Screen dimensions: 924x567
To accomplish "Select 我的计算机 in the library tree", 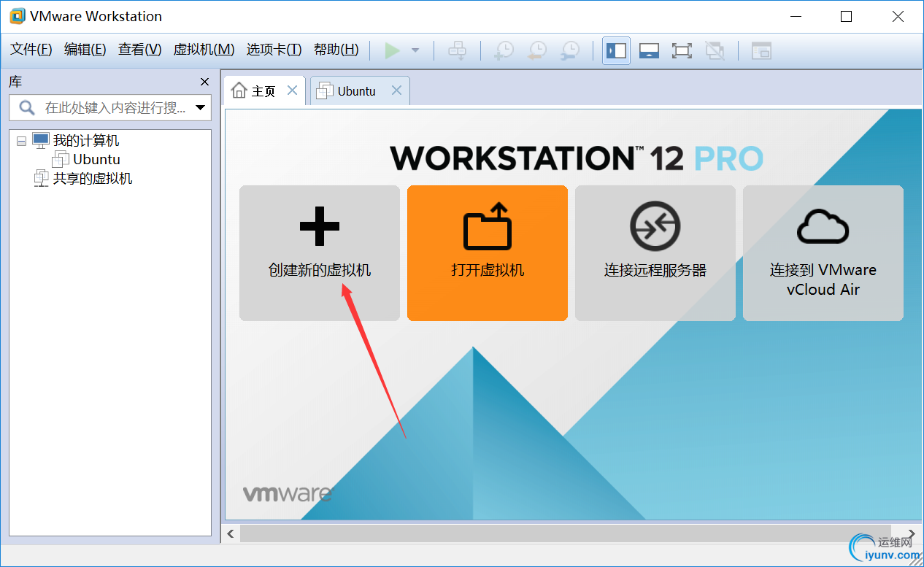I will tap(85, 141).
